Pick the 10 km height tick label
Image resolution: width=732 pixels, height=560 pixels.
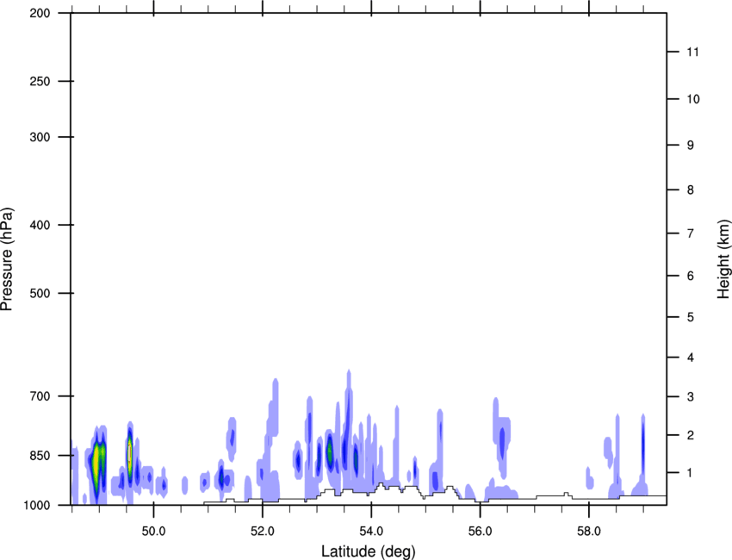pyautogui.click(x=692, y=99)
